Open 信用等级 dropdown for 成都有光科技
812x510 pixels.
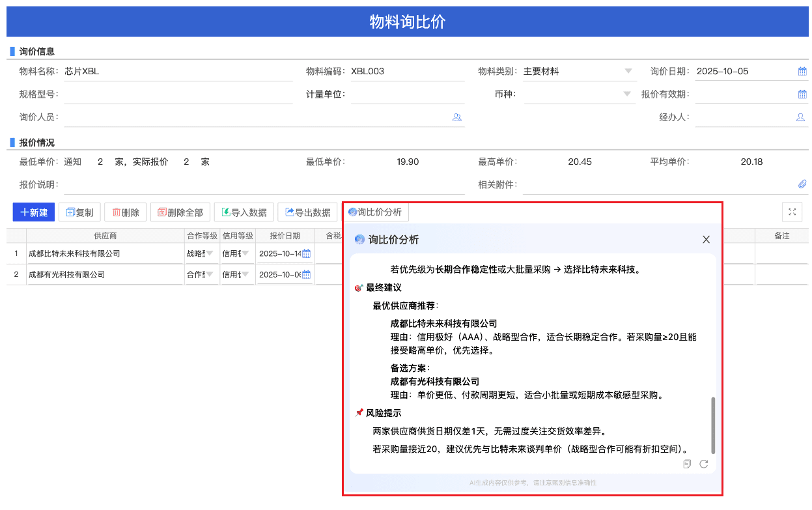[x=246, y=275]
